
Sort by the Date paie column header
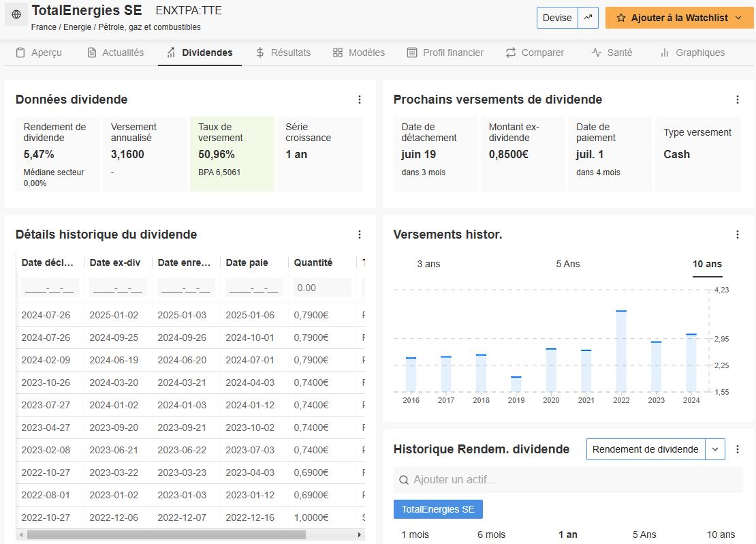point(247,262)
